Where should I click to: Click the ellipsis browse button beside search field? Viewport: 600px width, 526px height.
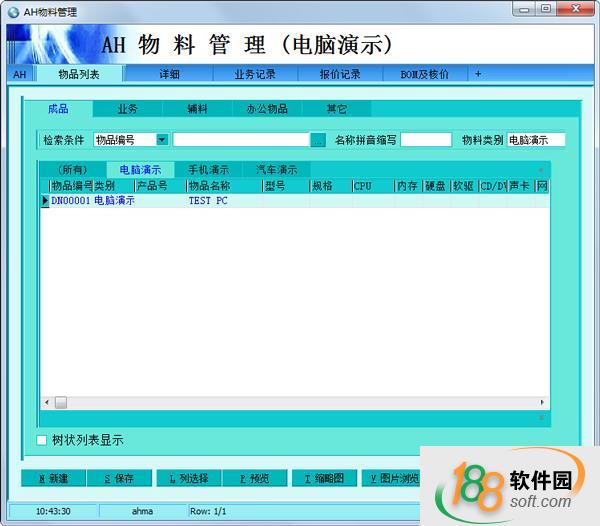(x=318, y=140)
